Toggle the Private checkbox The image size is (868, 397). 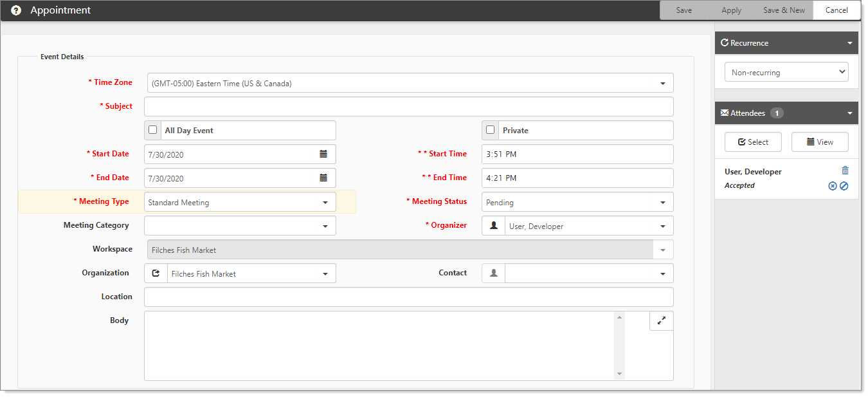(x=491, y=130)
